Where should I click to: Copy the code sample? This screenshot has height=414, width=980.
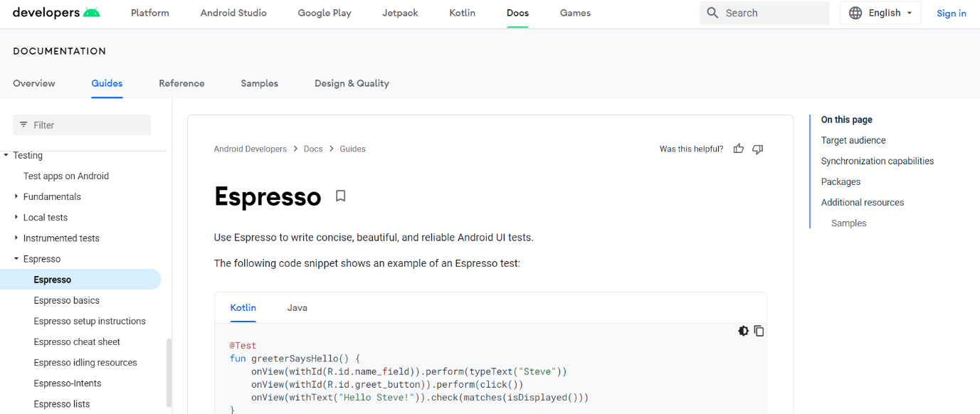[x=759, y=331]
